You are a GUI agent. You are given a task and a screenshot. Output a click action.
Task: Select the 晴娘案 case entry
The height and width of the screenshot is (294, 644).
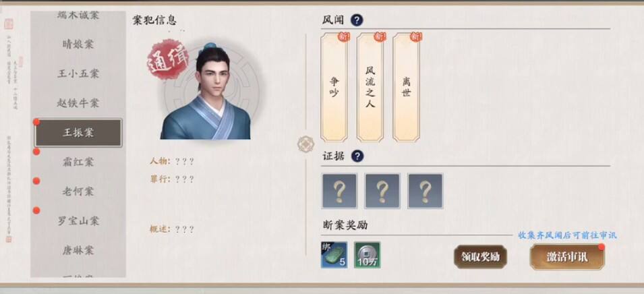point(78,45)
